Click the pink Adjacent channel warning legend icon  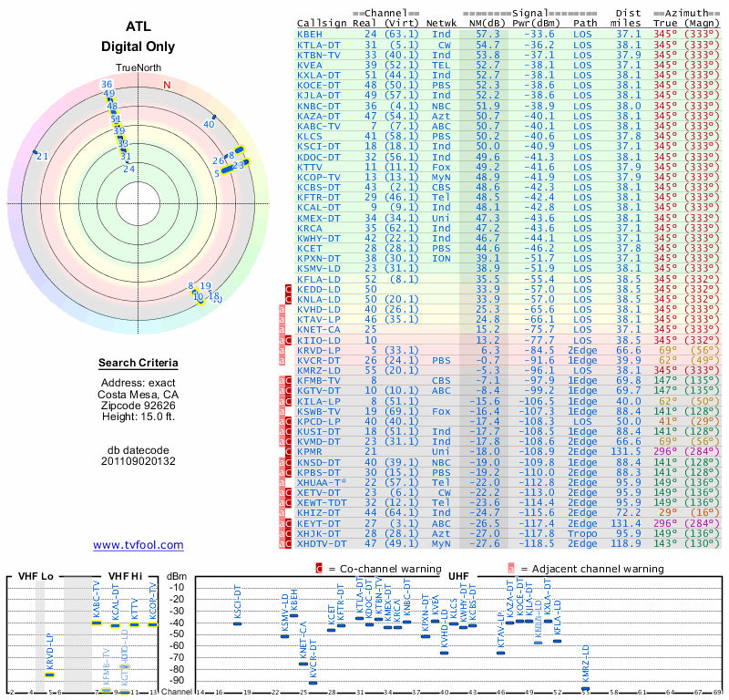tap(511, 569)
